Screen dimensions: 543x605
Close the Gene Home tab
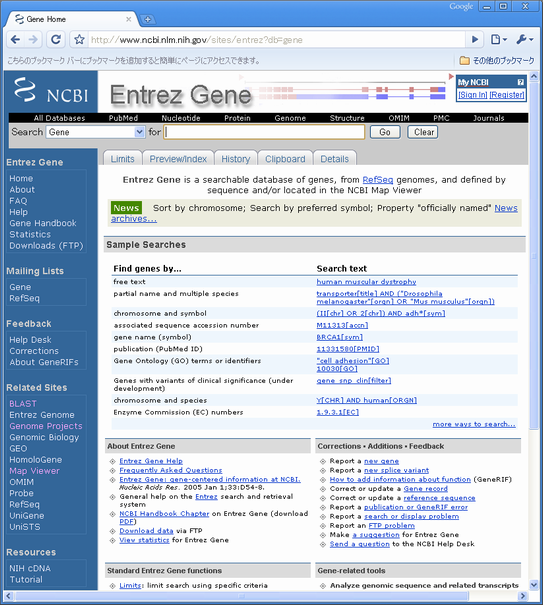pyautogui.click(x=129, y=19)
